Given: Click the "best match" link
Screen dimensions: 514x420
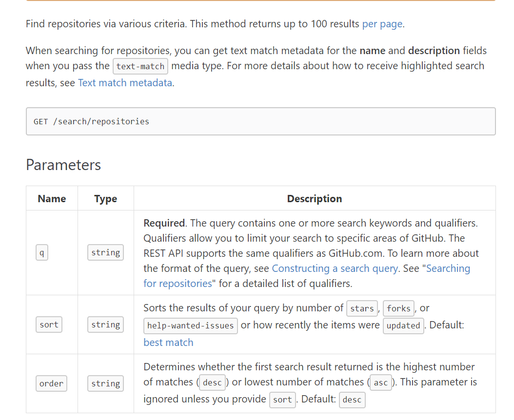Looking at the screenshot, I should click(x=168, y=343).
